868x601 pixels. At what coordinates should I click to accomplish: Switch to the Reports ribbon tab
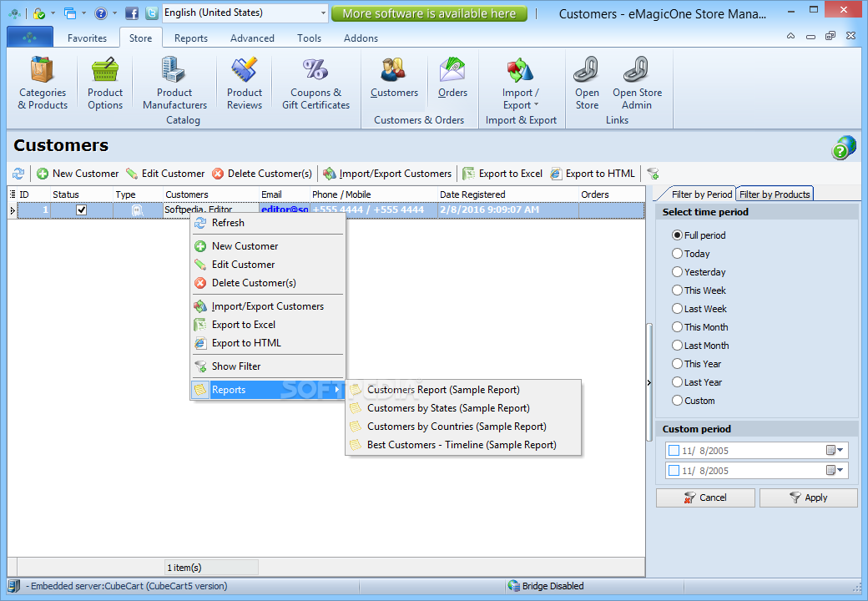click(191, 38)
